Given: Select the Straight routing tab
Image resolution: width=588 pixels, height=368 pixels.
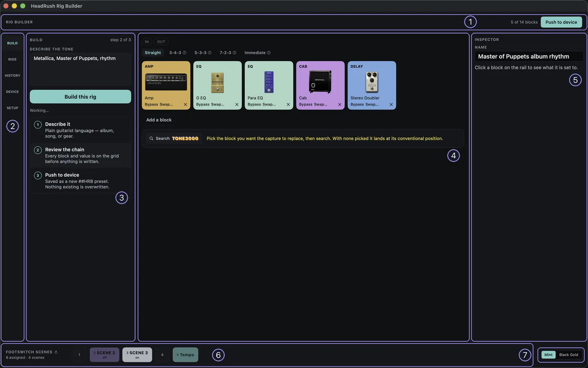Looking at the screenshot, I should pyautogui.click(x=153, y=53).
